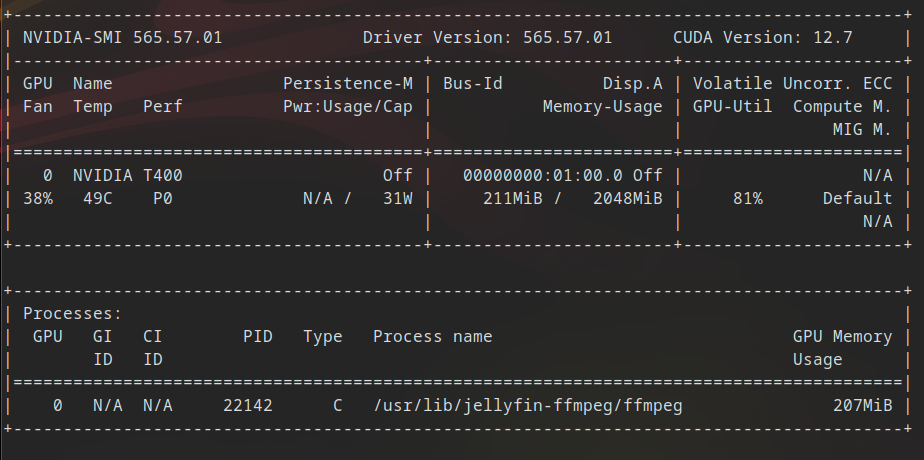The width and height of the screenshot is (924, 460).
Task: Click the Volatile Uncorr. ECC header
Action: click(x=793, y=84)
